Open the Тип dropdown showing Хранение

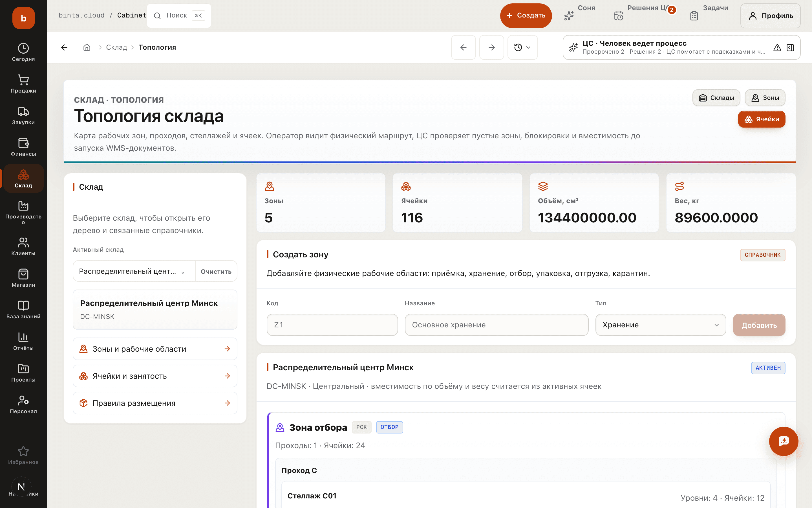[x=660, y=325]
